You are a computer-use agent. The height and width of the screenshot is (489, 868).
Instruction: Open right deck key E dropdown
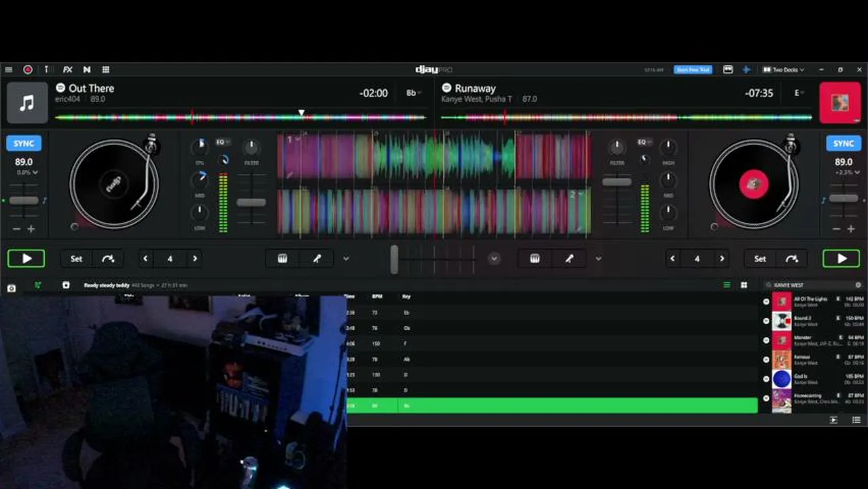pyautogui.click(x=799, y=93)
